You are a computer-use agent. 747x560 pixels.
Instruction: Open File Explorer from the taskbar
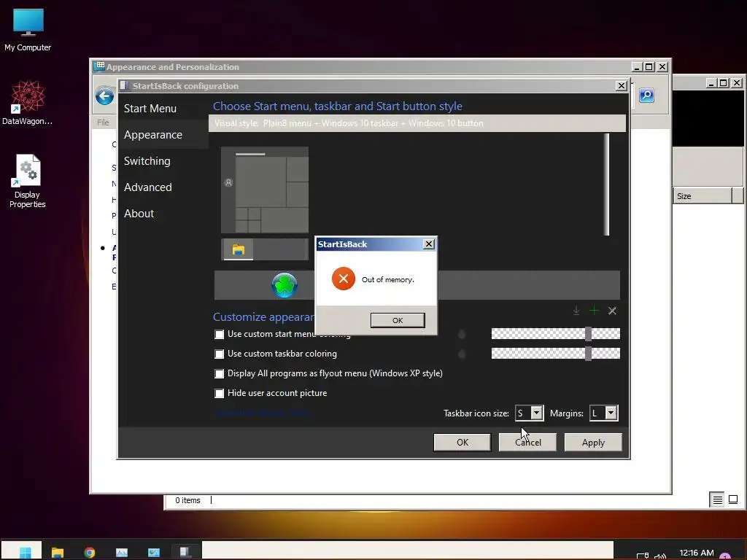pyautogui.click(x=58, y=553)
